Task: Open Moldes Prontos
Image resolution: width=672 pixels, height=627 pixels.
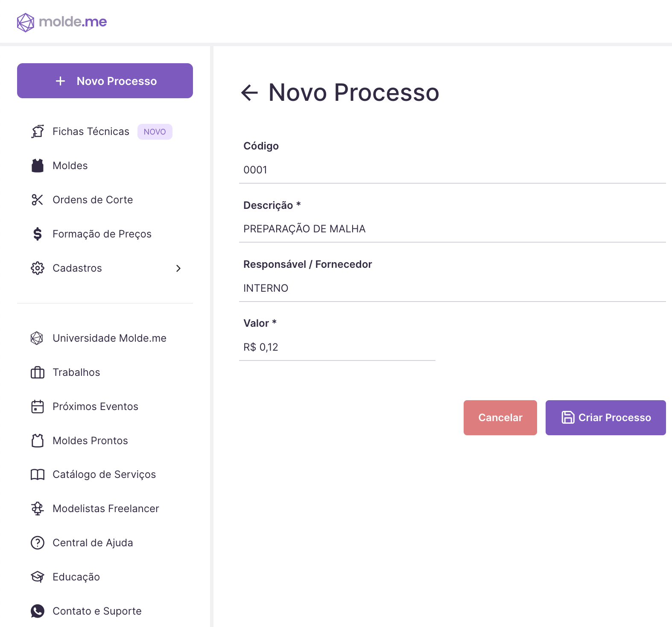Action: [x=90, y=441]
